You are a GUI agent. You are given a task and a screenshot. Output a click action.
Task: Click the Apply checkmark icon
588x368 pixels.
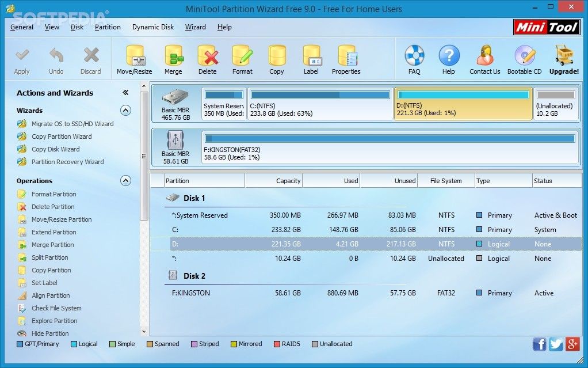click(22, 55)
